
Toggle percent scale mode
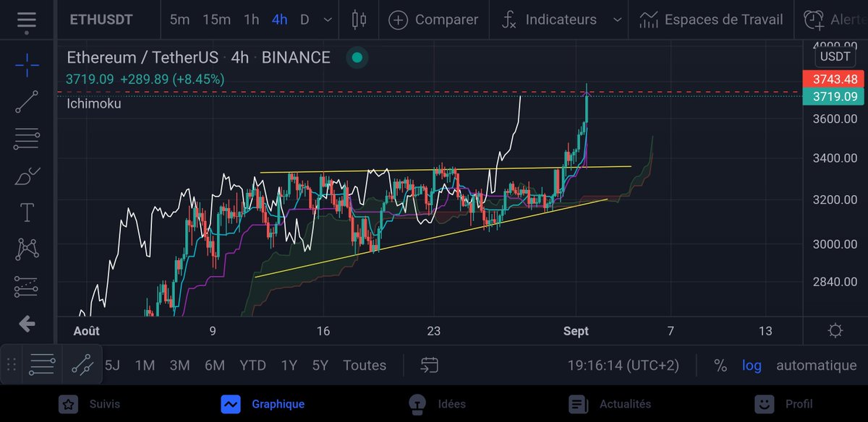[720, 366]
